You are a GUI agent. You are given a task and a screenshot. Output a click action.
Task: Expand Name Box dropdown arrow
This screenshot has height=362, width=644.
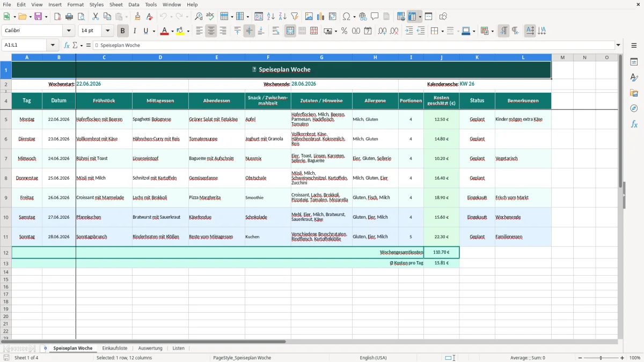53,45
